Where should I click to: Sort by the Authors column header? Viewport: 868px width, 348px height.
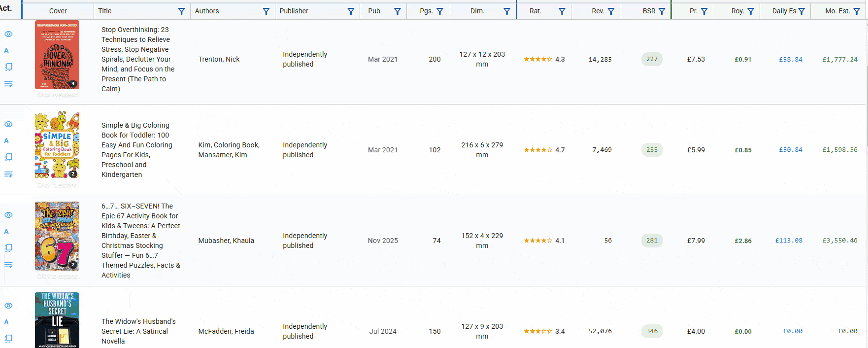point(207,11)
